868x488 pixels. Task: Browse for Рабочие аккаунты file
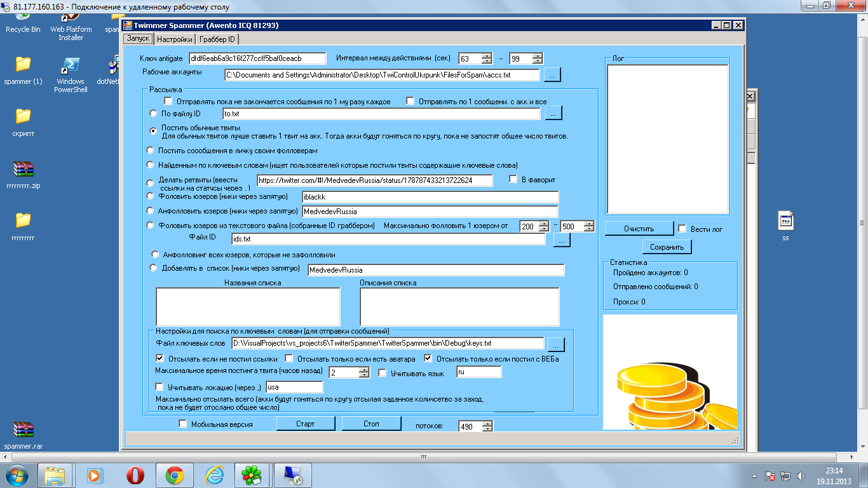pos(552,75)
